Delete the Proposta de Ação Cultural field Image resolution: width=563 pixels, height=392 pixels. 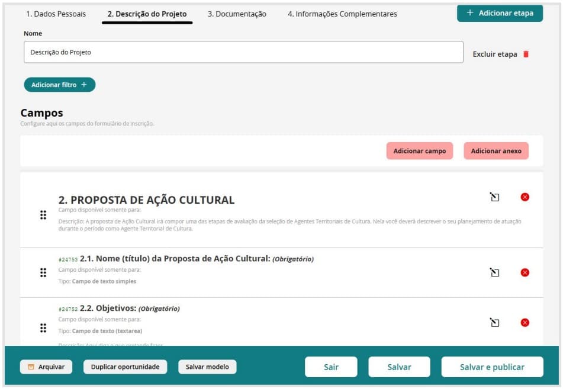coord(525,197)
